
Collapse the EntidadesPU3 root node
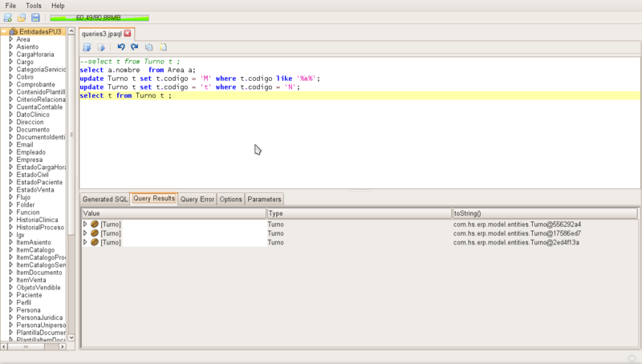point(4,31)
